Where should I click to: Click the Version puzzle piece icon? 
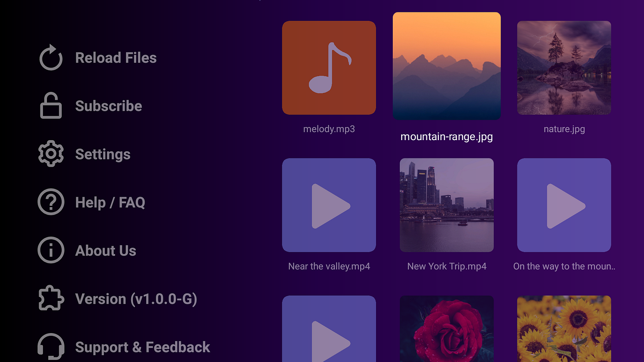[x=51, y=299]
